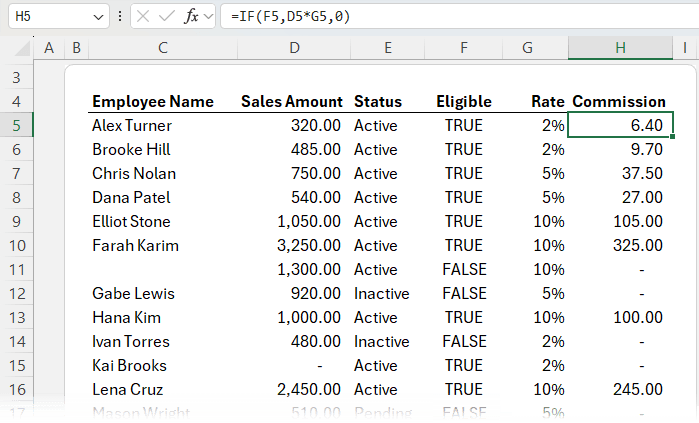
Task: Select column F header
Action: pos(464,48)
